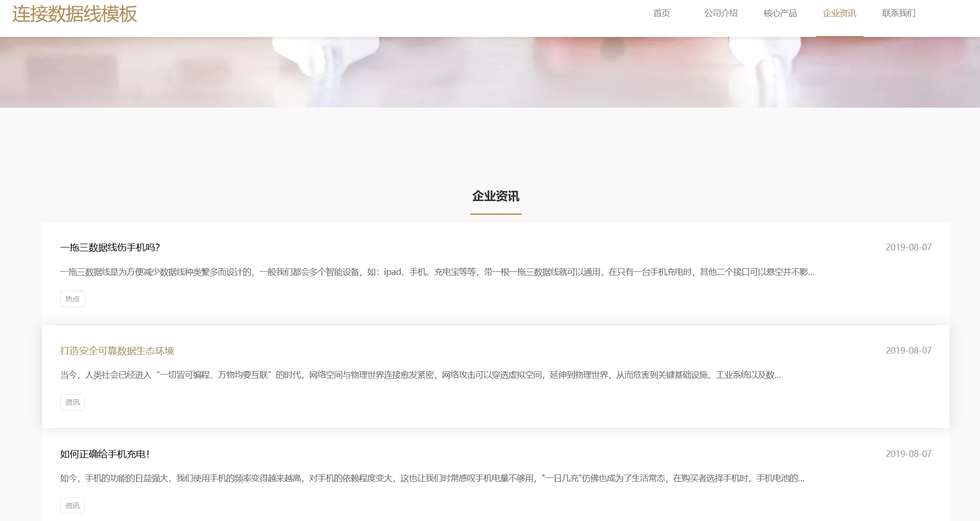Click date beside 如何正确给手机充电
980x521 pixels.
(908, 454)
